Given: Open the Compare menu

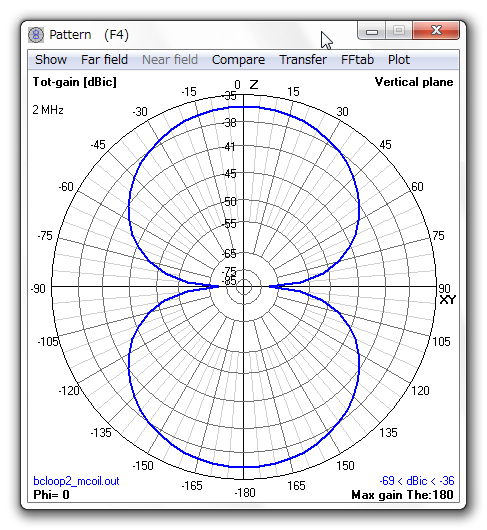Looking at the screenshot, I should click(x=238, y=60).
